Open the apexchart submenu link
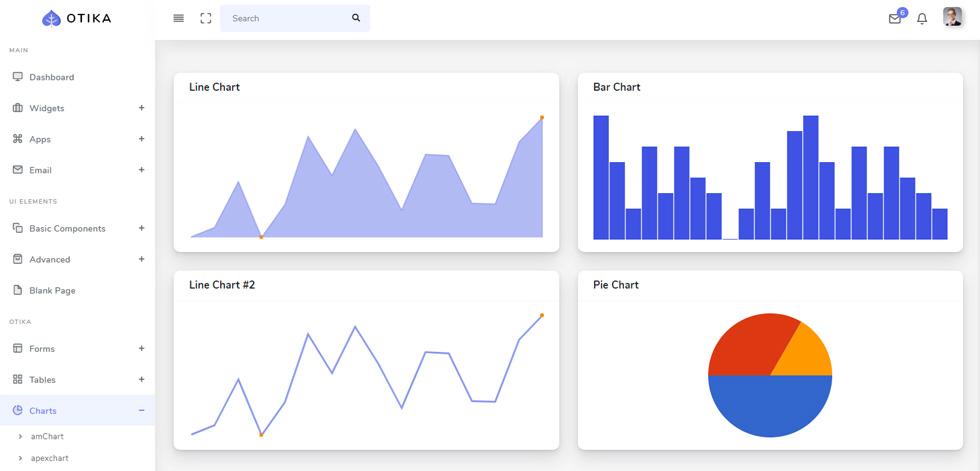This screenshot has height=471, width=980. [x=49, y=458]
